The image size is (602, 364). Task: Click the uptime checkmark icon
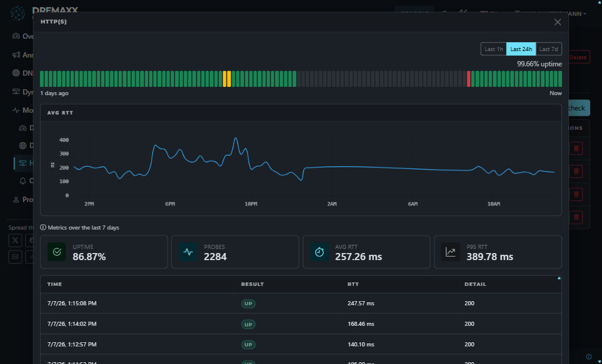tap(57, 252)
